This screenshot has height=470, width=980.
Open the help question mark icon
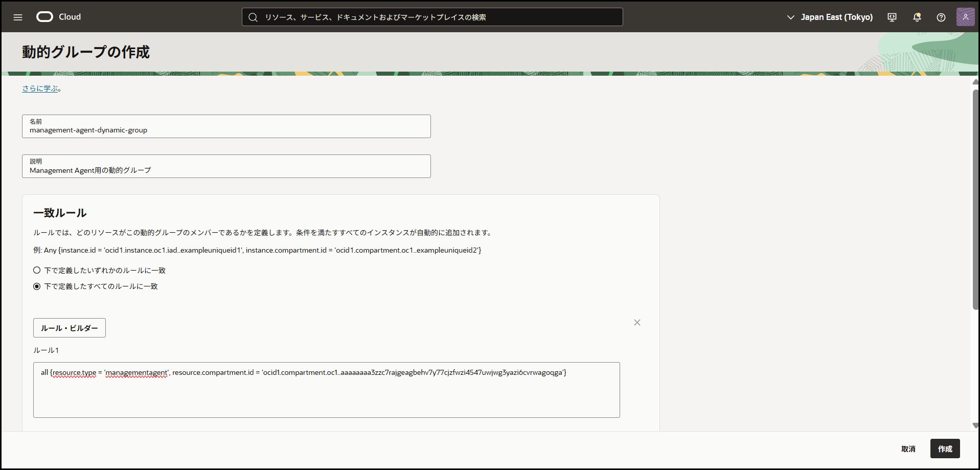click(941, 17)
